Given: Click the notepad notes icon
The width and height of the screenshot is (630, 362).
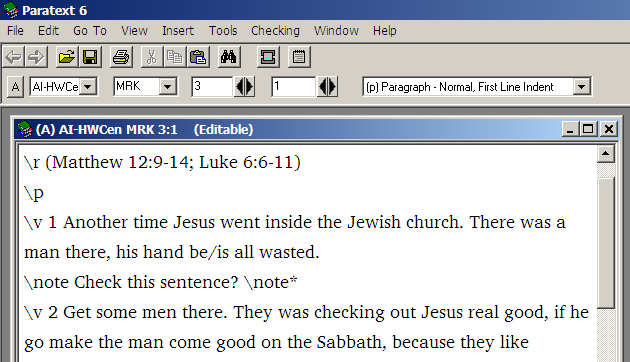Looking at the screenshot, I should pos(299,57).
